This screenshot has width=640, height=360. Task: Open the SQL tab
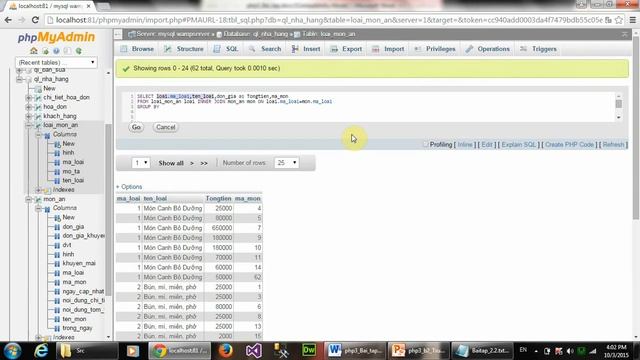226,49
